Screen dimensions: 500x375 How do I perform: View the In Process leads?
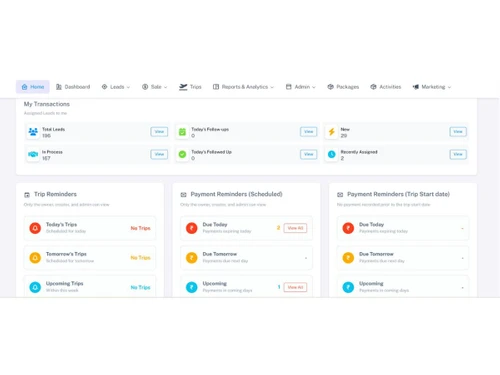pos(159,154)
